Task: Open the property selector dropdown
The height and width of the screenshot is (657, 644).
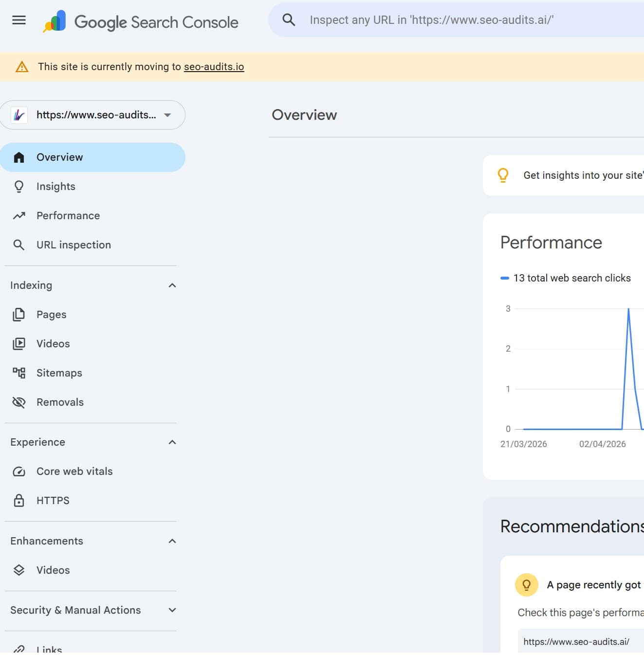Action: point(92,115)
